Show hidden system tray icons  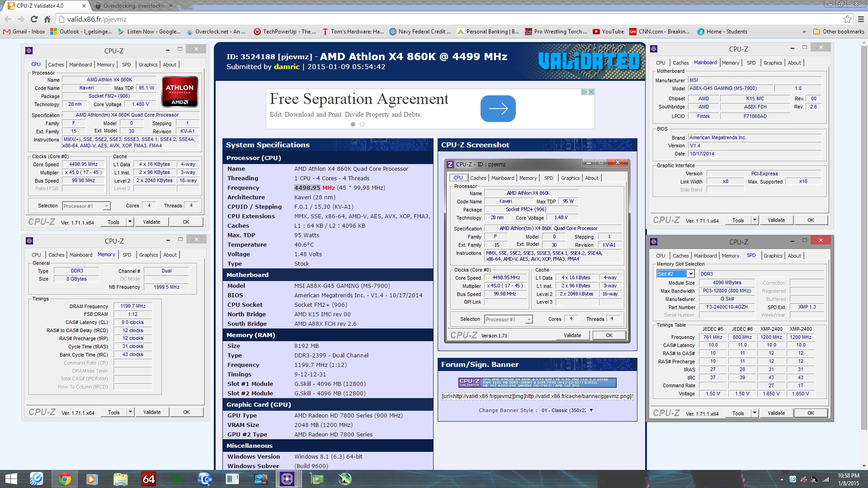782,479
